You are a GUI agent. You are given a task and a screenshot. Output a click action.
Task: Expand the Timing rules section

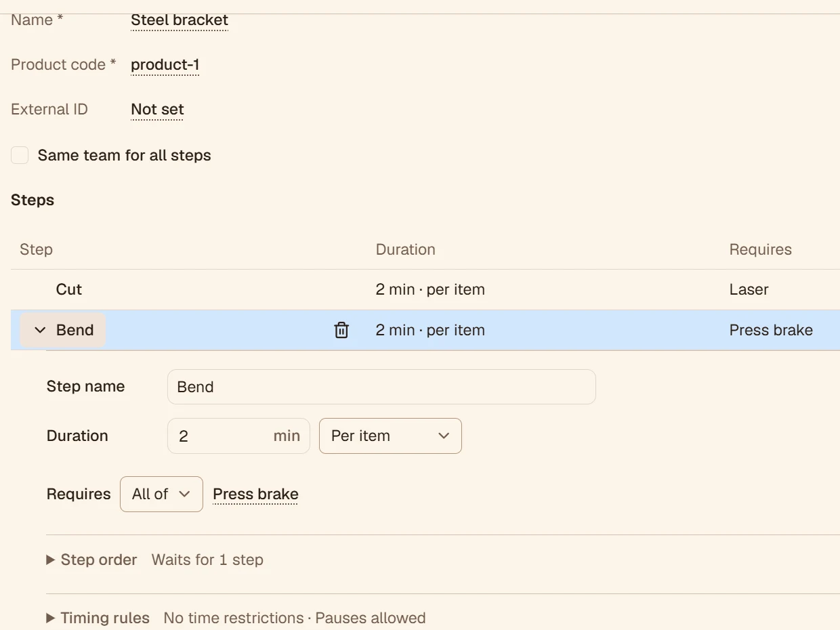(98, 618)
